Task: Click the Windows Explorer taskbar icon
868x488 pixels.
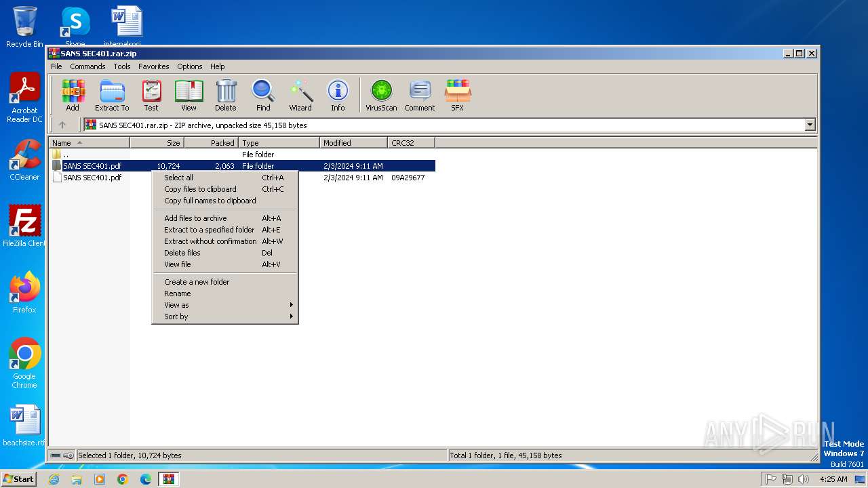Action: [x=77, y=479]
